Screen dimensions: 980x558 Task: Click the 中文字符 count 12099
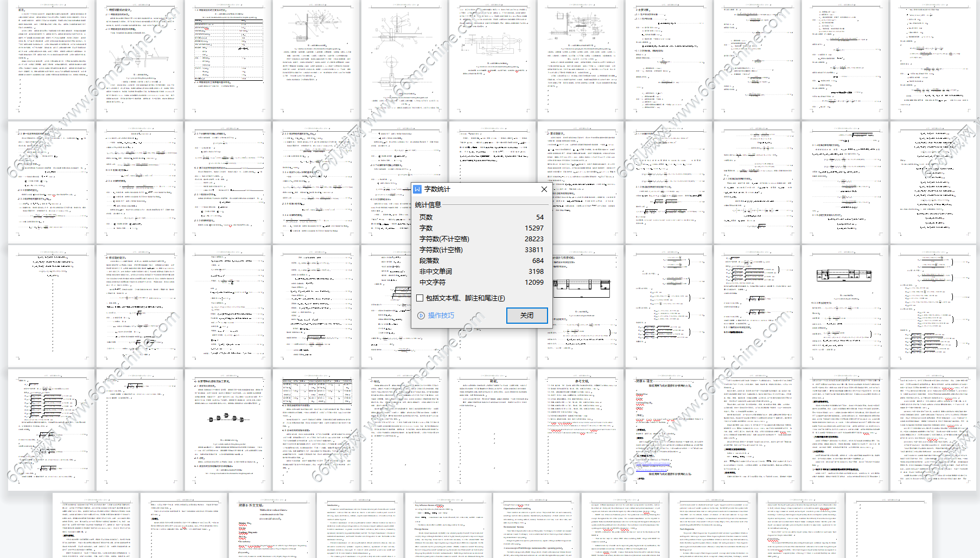tap(533, 283)
